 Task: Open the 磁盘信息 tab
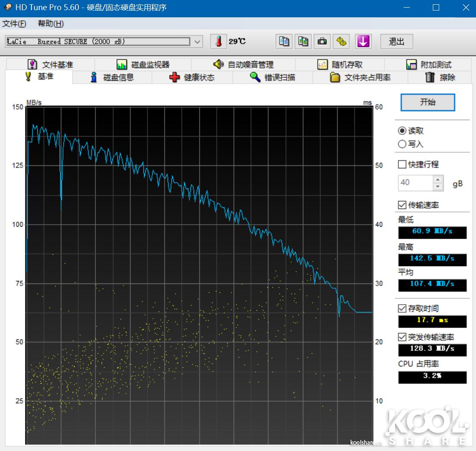(x=112, y=77)
